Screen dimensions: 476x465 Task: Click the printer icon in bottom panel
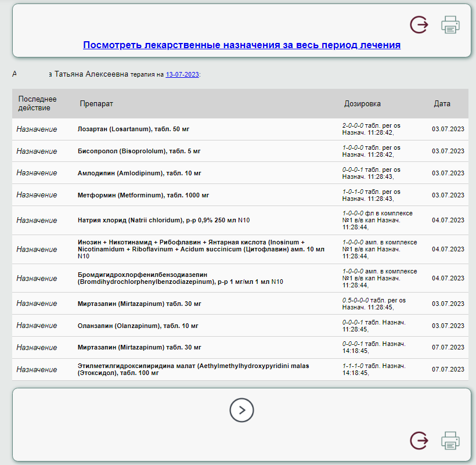[450, 441]
